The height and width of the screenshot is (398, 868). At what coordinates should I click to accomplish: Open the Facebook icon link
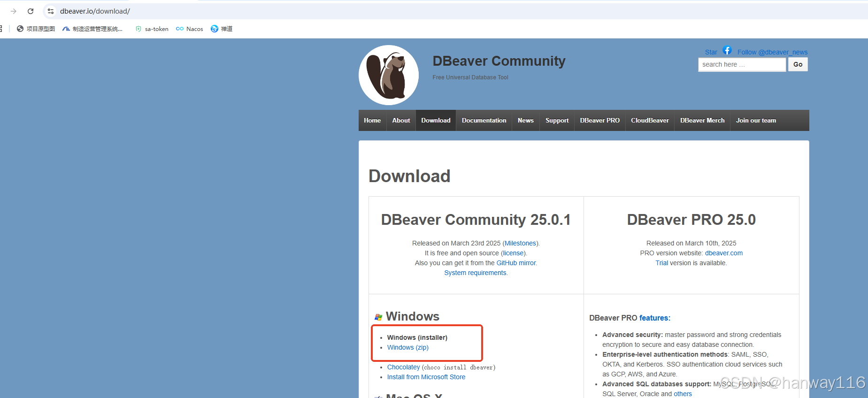727,51
